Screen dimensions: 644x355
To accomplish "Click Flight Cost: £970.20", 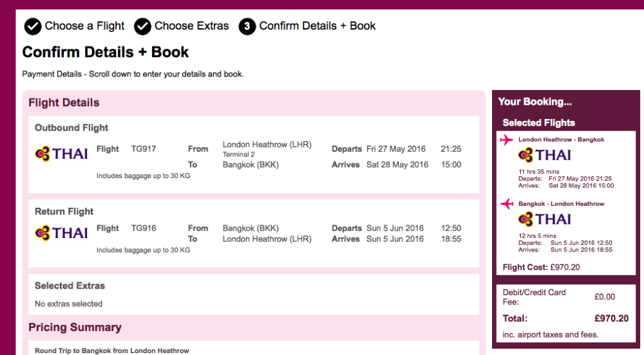I will [542, 268].
